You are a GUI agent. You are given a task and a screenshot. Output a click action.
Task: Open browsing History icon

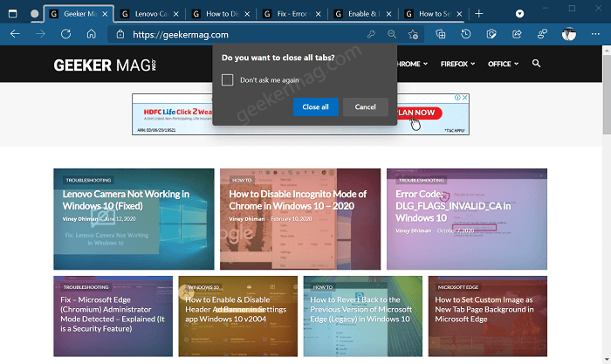[465, 34]
